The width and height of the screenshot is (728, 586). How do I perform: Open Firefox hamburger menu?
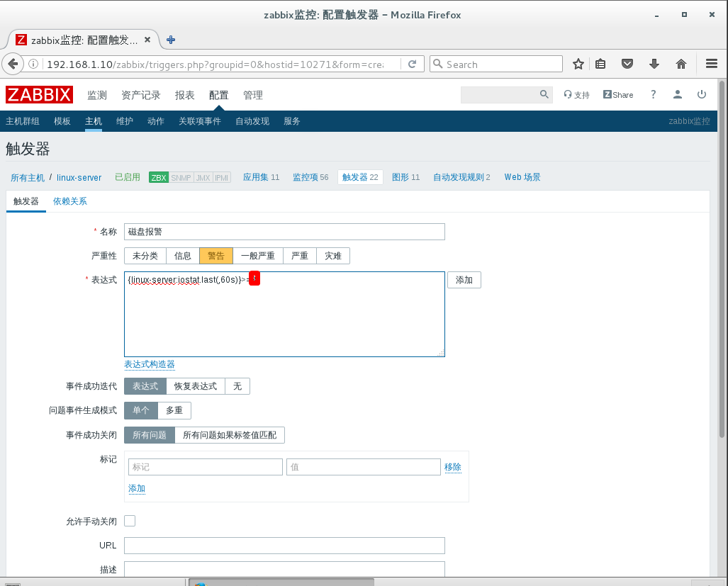click(712, 64)
